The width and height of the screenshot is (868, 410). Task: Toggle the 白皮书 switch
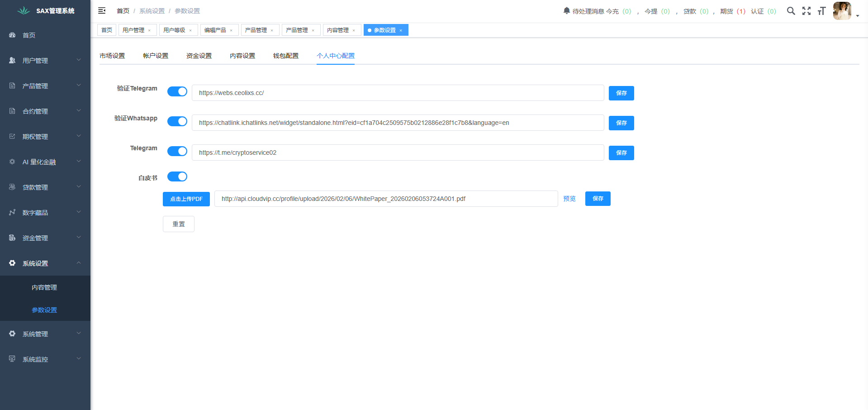(x=177, y=176)
